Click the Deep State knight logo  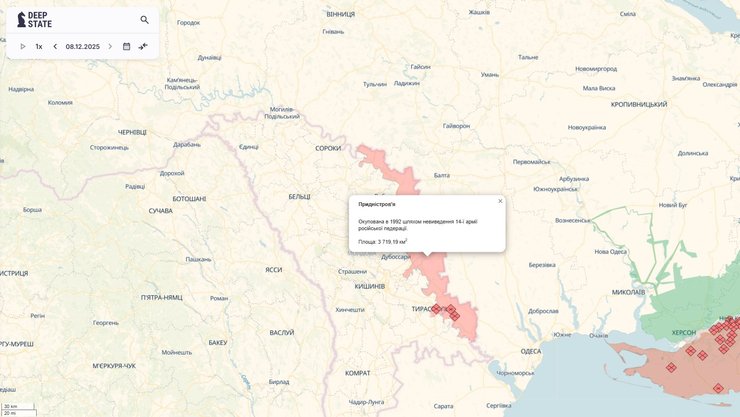pyautogui.click(x=21, y=19)
